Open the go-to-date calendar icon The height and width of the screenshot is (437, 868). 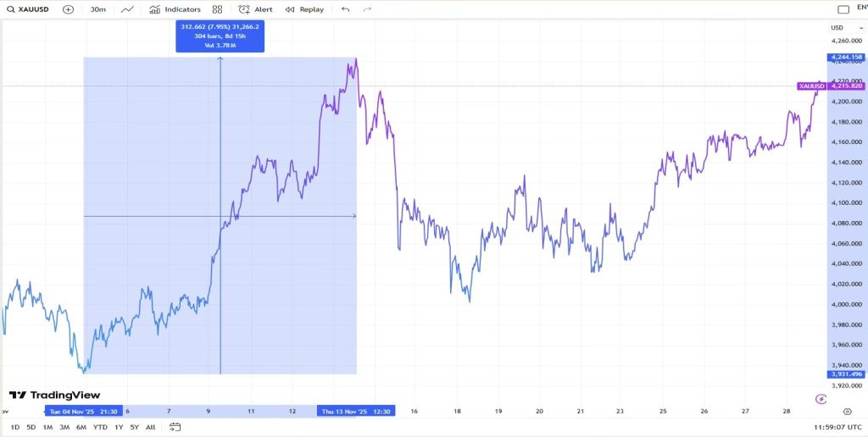[x=175, y=427]
